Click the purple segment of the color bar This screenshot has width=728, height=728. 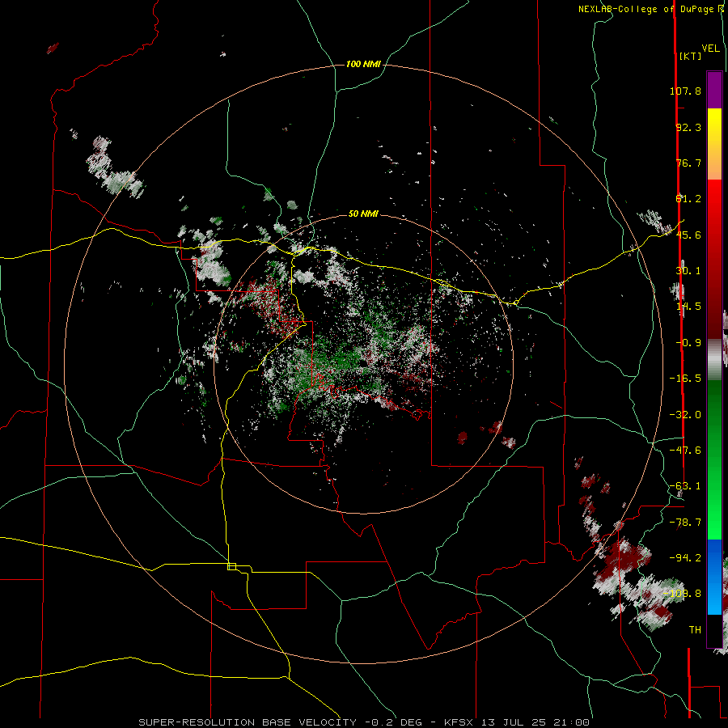pyautogui.click(x=714, y=90)
